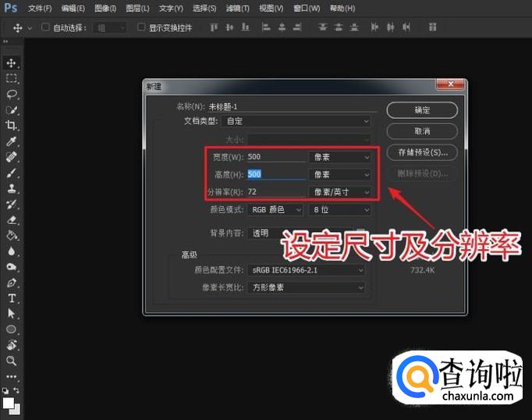Open the resolution unit 像素/英寸 dropdown
This screenshot has height=420, width=532.
tap(339, 192)
